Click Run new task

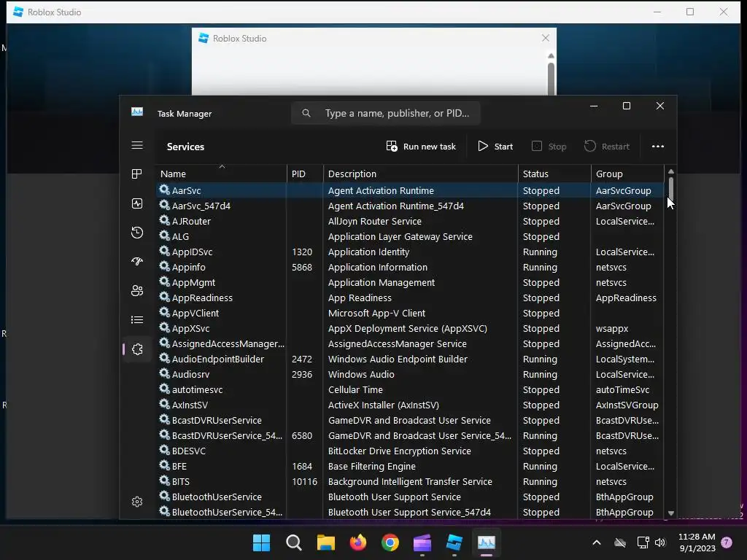coord(421,146)
